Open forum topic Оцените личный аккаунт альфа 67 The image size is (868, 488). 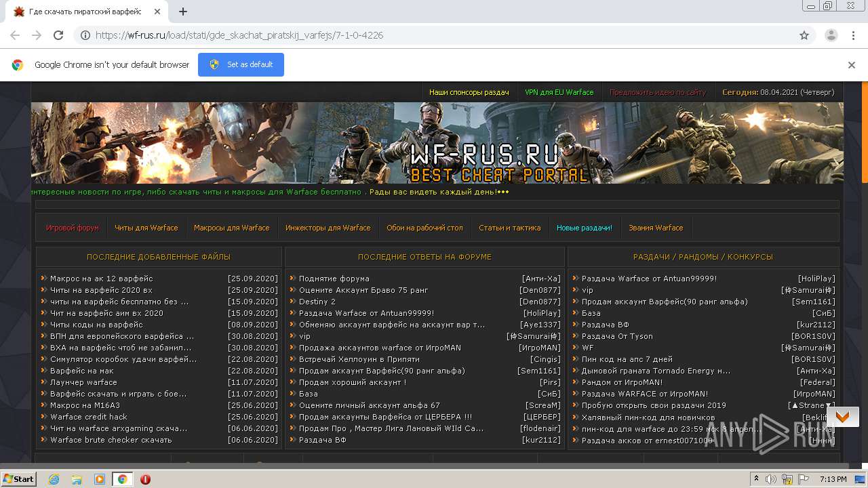370,405
